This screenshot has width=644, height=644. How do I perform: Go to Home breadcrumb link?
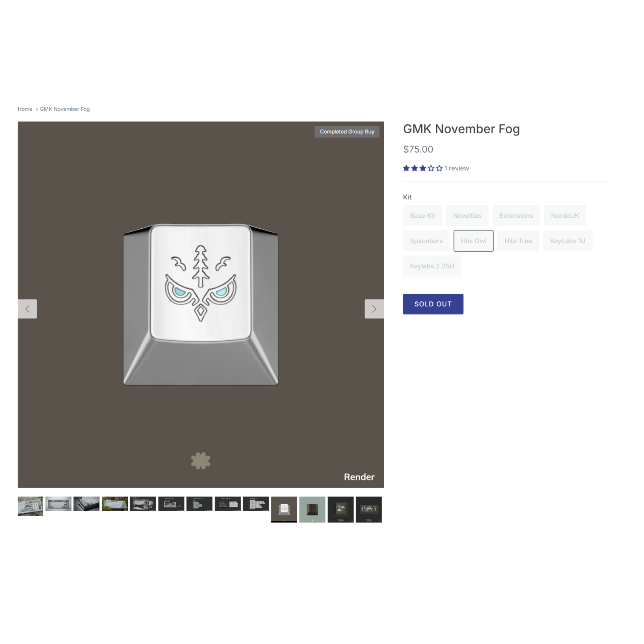[25, 109]
